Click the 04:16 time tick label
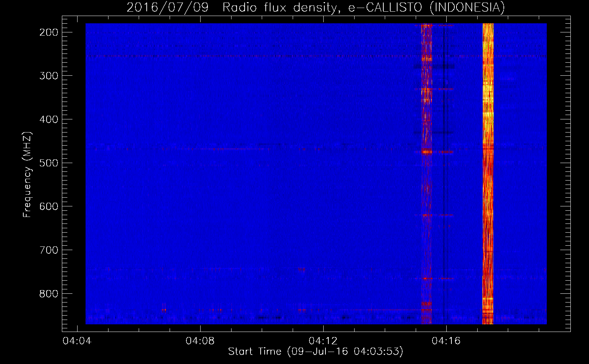Image resolution: width=589 pixels, height=364 pixels. [x=446, y=341]
